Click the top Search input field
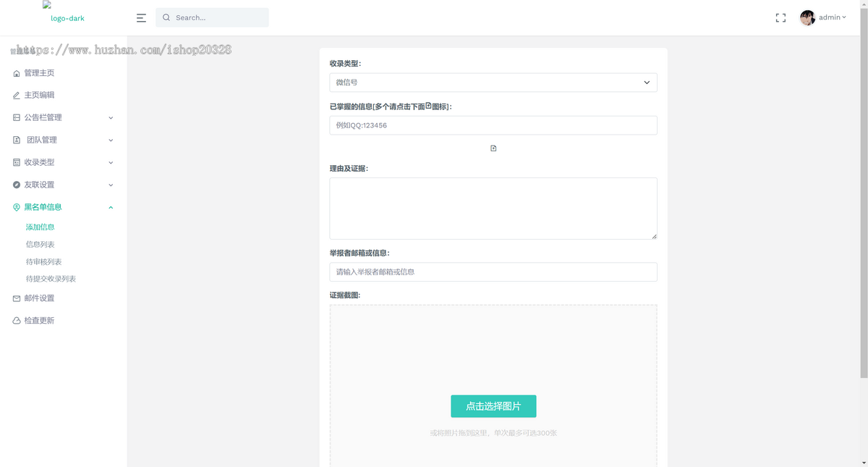Screen dimensions: 868x467 (212, 17)
